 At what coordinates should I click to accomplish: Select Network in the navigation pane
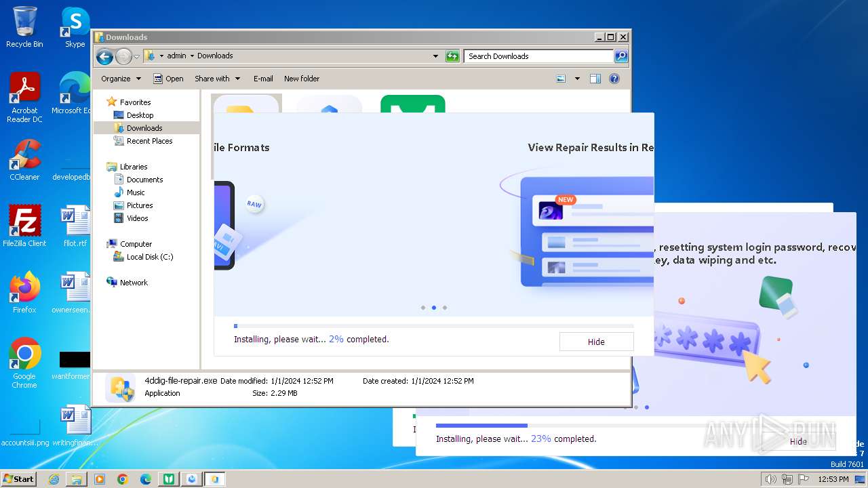pos(134,283)
